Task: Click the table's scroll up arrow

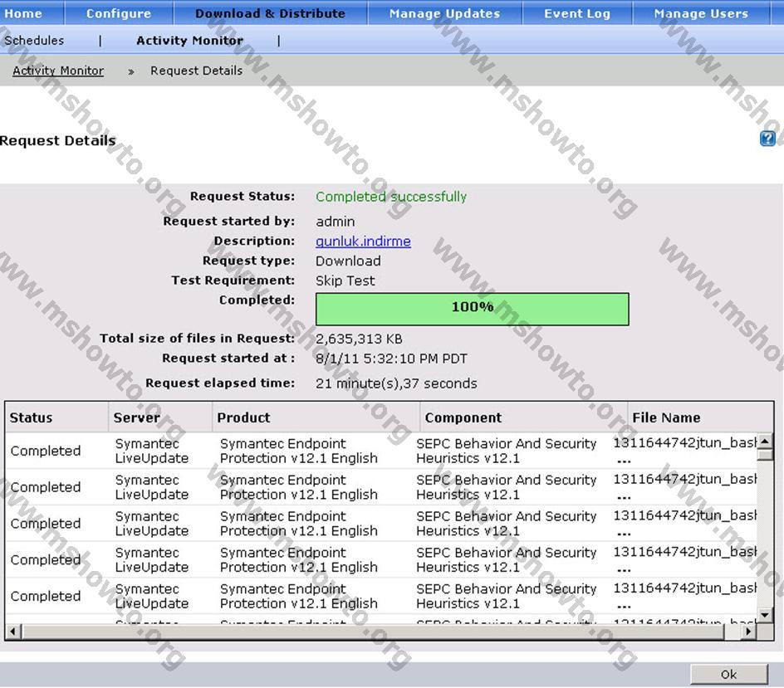Action: tap(765, 442)
